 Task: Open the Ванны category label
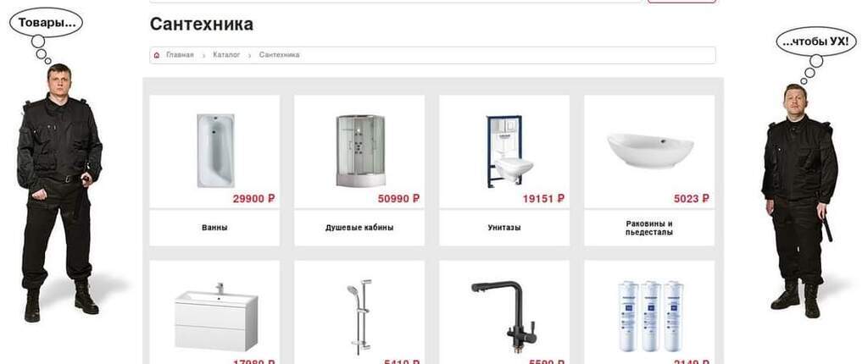(x=214, y=228)
